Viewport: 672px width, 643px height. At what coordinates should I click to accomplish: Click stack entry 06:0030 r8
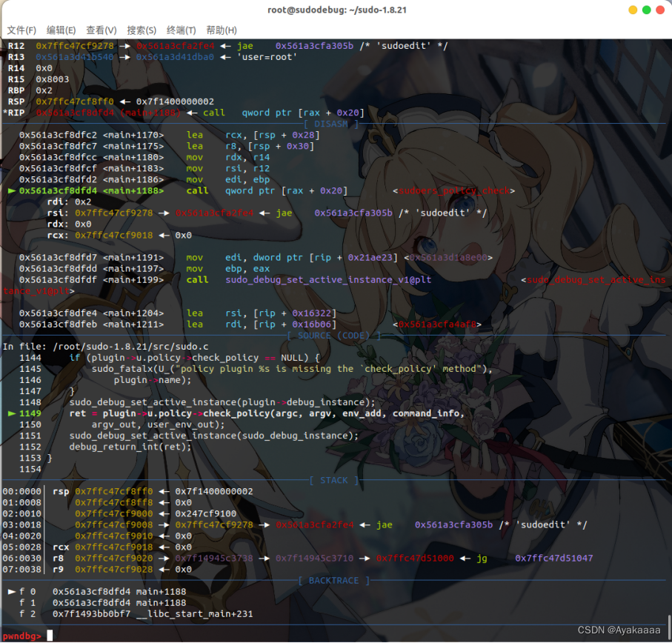tap(298, 559)
